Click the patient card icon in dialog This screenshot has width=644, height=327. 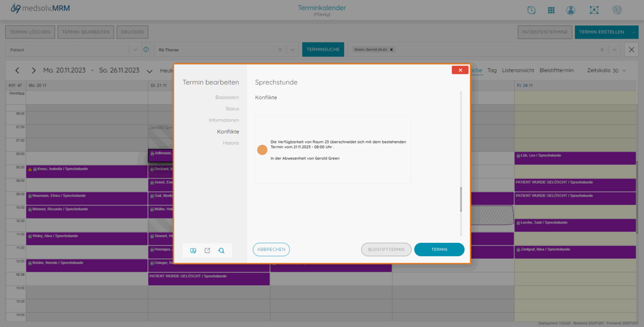click(193, 250)
